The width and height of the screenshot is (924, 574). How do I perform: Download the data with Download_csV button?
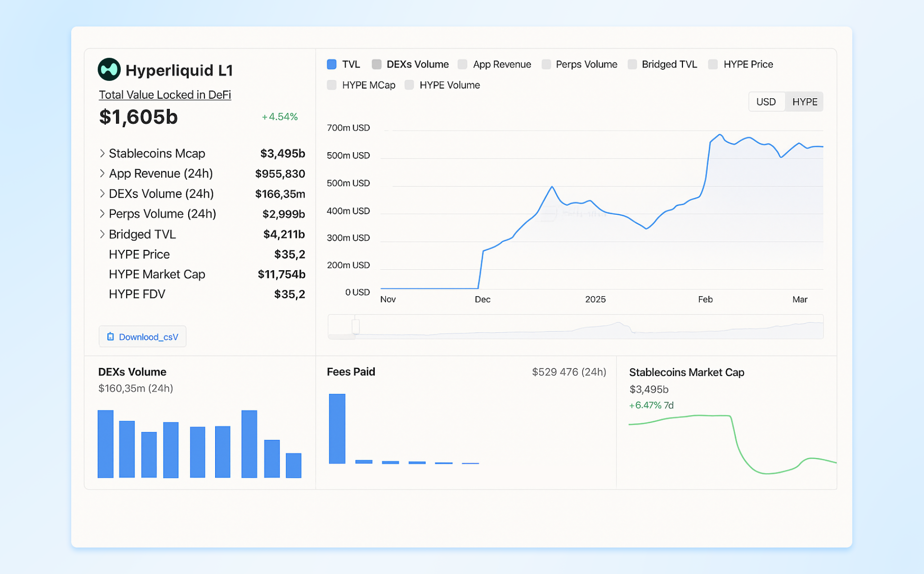click(x=142, y=337)
